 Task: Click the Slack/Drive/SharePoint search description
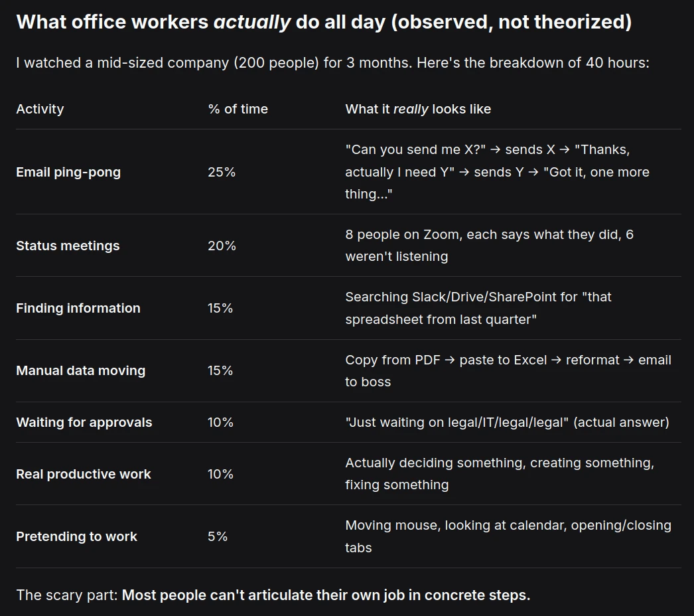tap(478, 308)
